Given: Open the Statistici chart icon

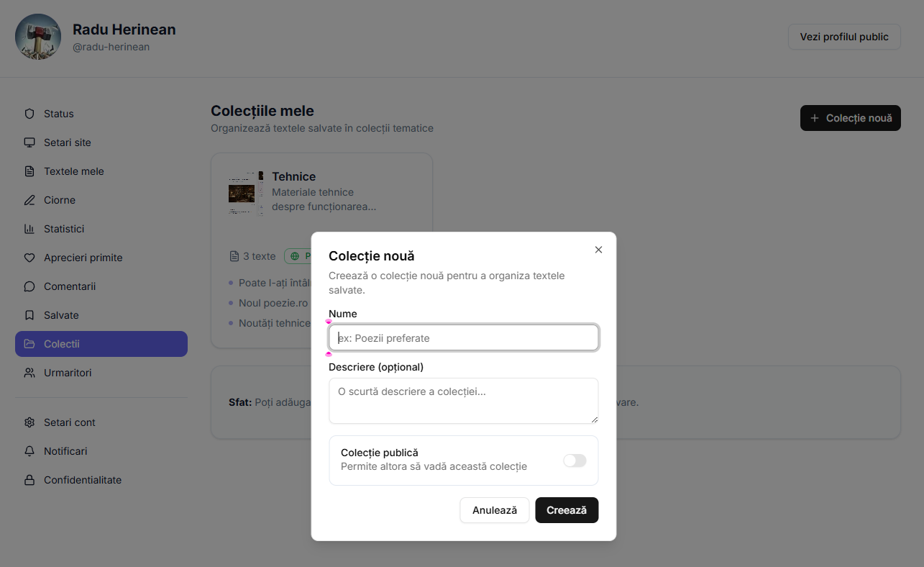Looking at the screenshot, I should (29, 229).
